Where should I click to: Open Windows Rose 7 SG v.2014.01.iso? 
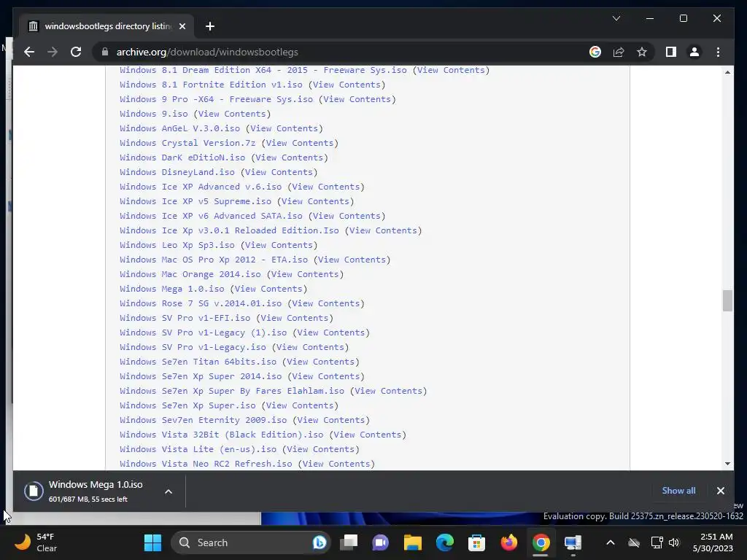click(x=201, y=303)
